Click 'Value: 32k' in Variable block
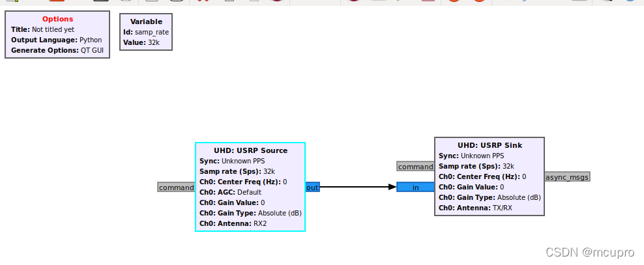Viewport: 644px width, 265px height. click(x=141, y=42)
